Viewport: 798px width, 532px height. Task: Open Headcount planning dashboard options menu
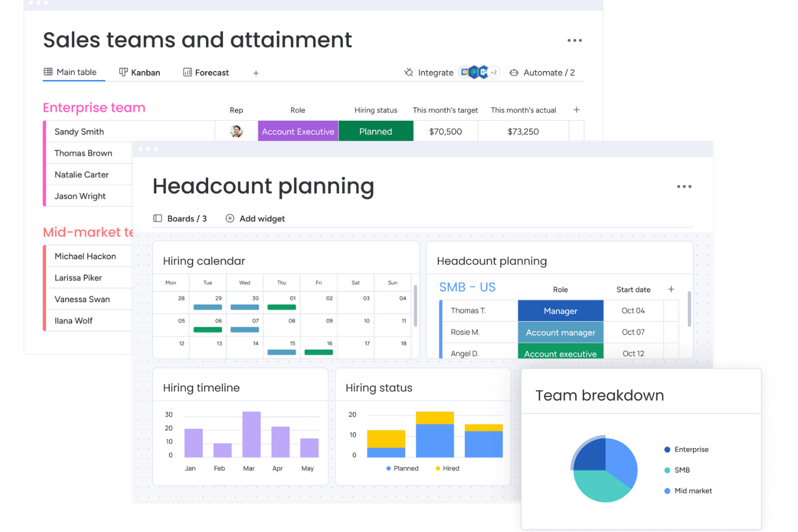click(684, 186)
